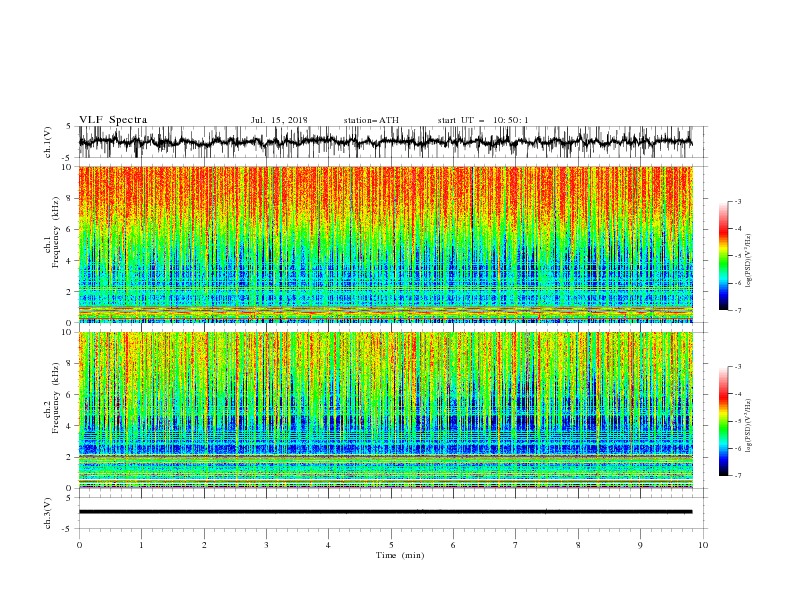Click tick label "3" on the Time axis
The height and width of the screenshot is (612, 792).
266,545
